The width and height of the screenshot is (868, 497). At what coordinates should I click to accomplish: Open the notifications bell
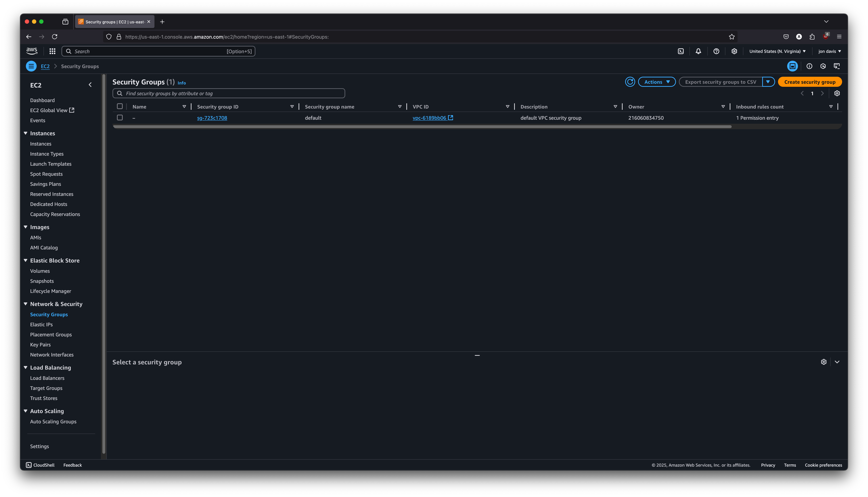698,51
